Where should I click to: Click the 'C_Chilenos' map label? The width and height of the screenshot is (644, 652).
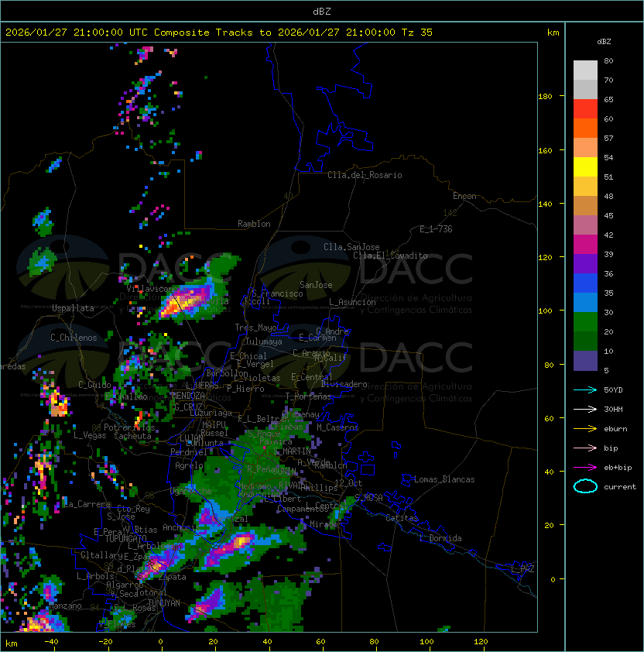coord(74,338)
